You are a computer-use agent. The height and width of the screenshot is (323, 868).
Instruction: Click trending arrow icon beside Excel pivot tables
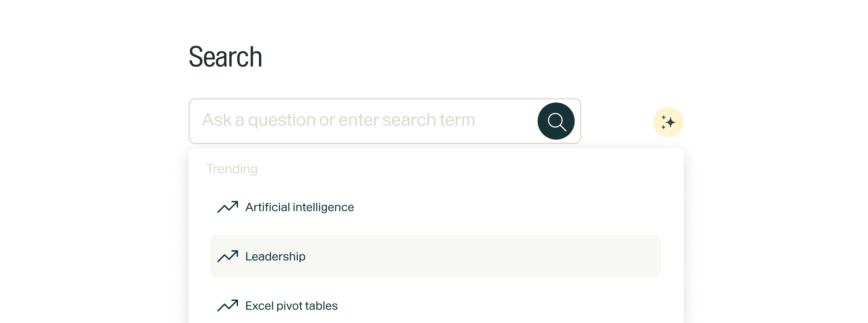point(228,306)
